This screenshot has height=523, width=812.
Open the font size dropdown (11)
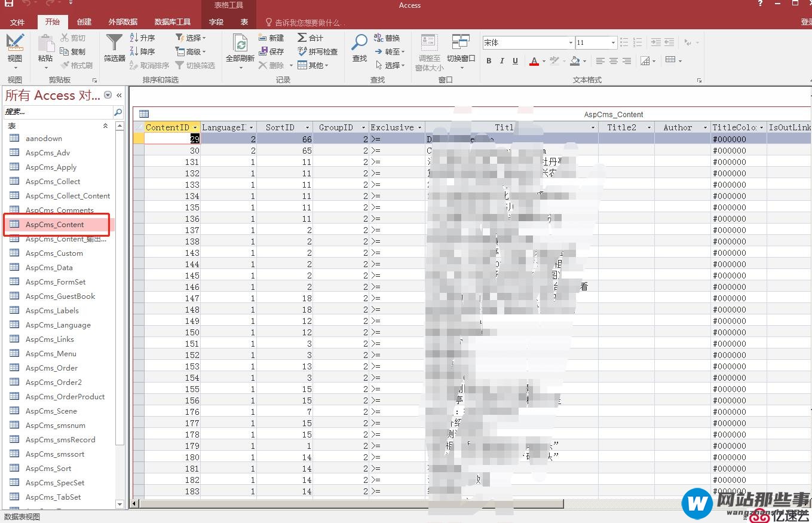point(613,42)
